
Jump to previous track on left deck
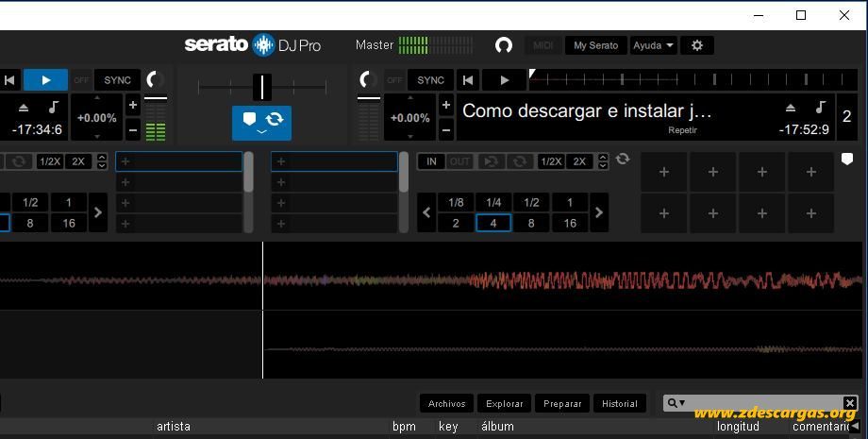pos(9,80)
